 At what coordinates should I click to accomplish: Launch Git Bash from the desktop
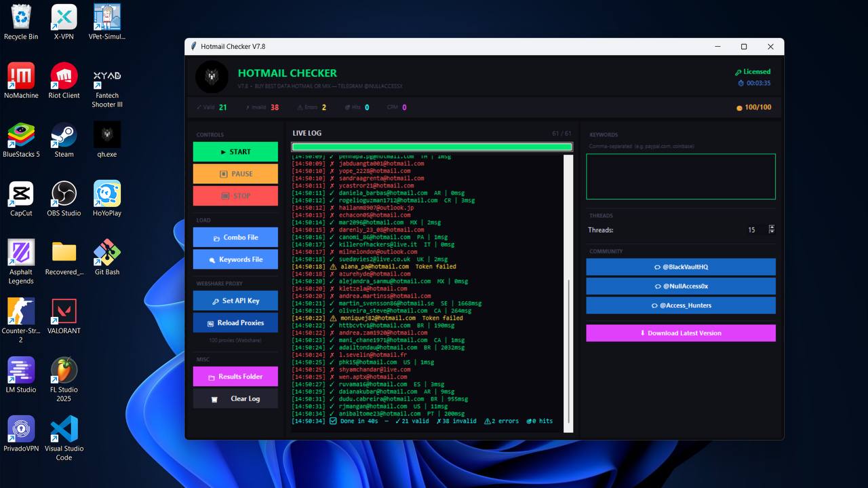(x=106, y=258)
